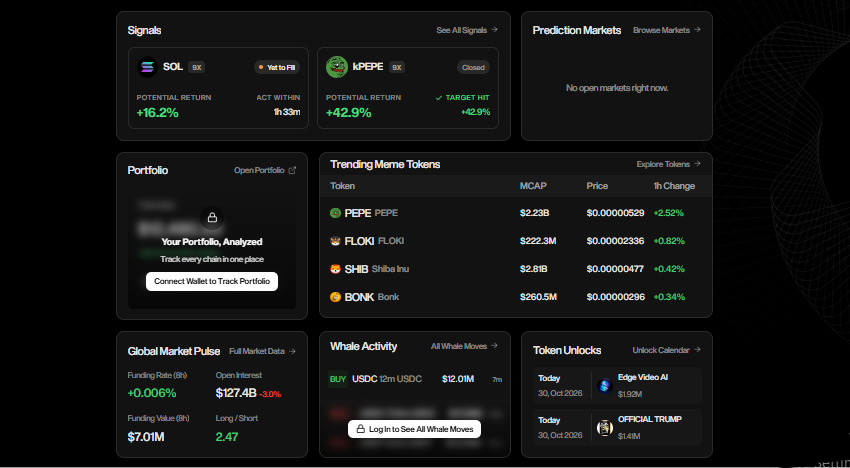The width and height of the screenshot is (850, 468).
Task: Click the Signals panel heading
Action: (x=144, y=30)
